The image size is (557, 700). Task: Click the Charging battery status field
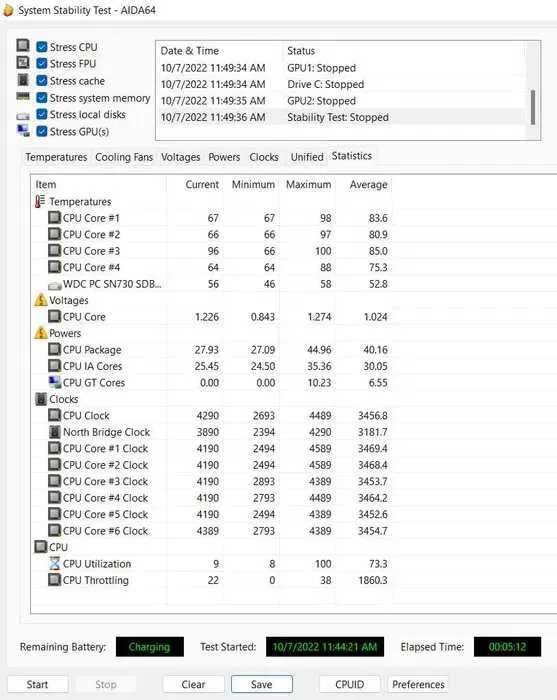(x=150, y=646)
